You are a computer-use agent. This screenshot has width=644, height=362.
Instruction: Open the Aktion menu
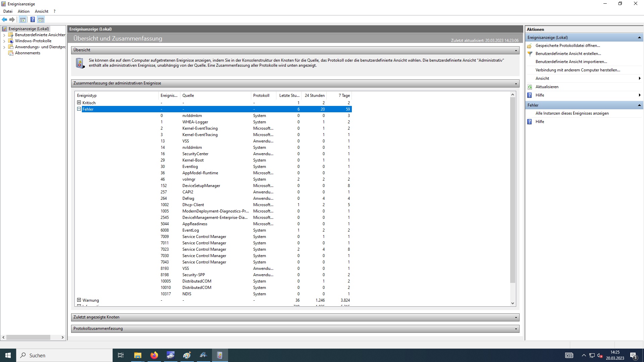coord(23,11)
